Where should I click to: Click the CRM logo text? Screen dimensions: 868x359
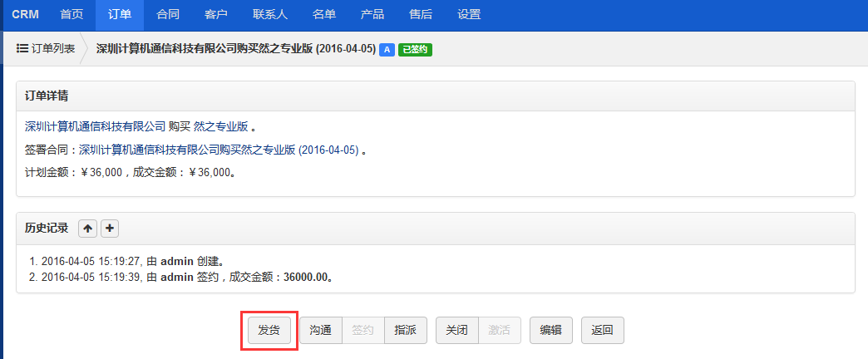click(x=26, y=15)
